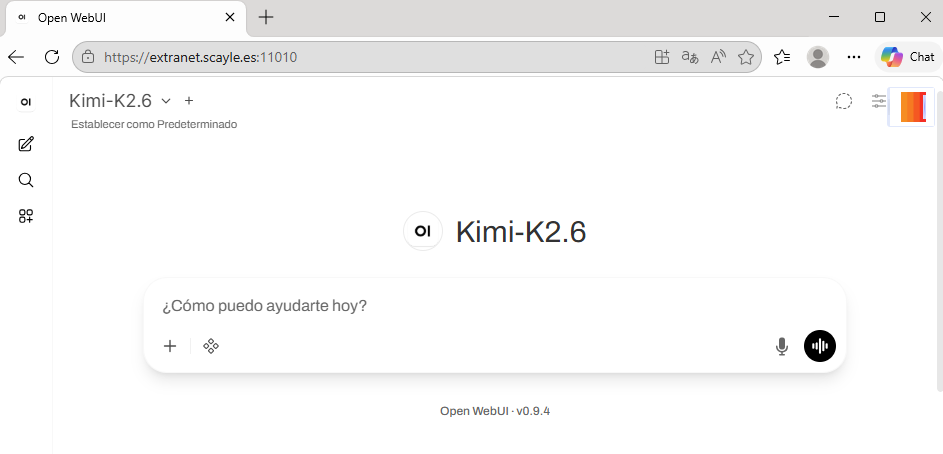
Task: Select the Open WebUI browser tab
Action: [x=125, y=18]
